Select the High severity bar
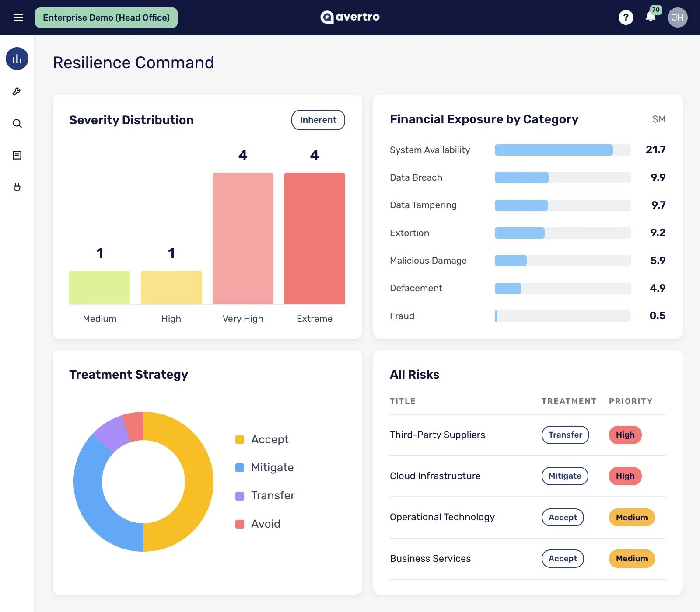The height and width of the screenshot is (612, 700). [171, 287]
